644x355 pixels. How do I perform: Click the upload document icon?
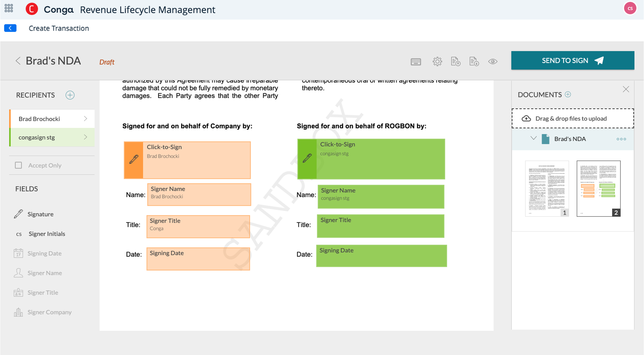456,61
